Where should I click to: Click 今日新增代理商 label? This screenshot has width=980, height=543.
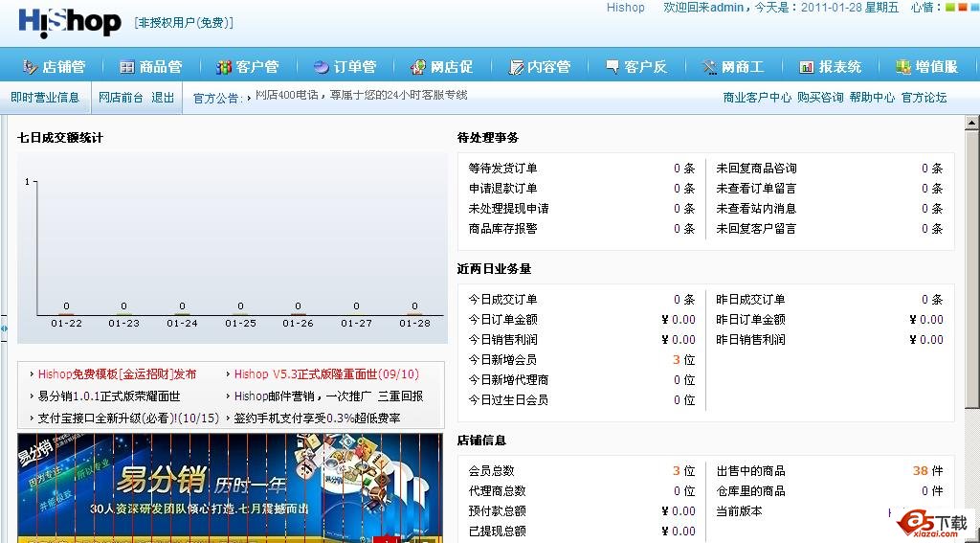[509, 380]
